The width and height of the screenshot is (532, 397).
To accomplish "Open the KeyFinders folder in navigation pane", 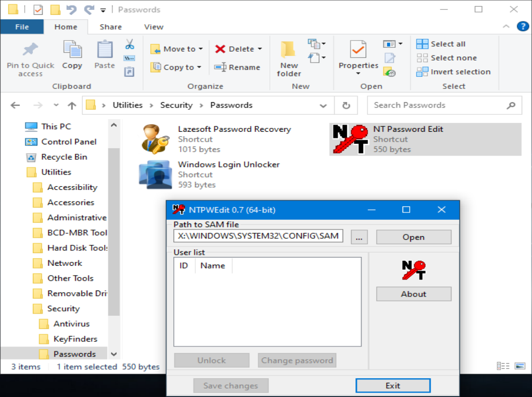I will [x=75, y=339].
